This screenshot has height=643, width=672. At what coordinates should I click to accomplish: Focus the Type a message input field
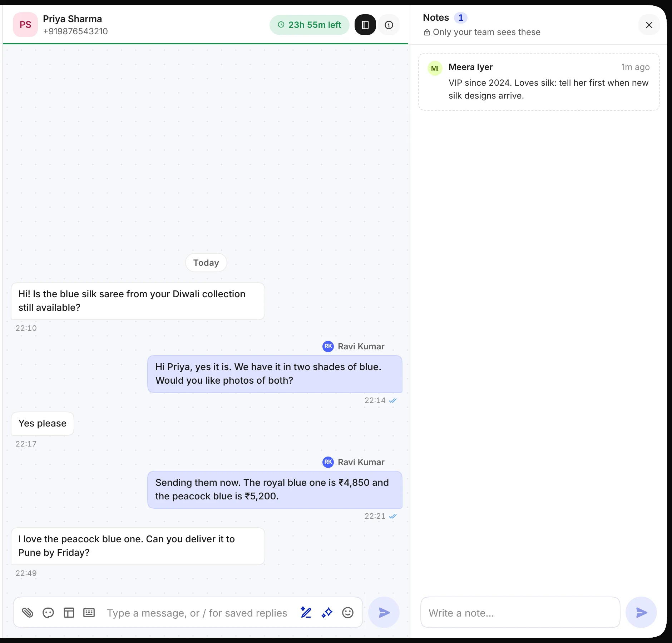197,613
